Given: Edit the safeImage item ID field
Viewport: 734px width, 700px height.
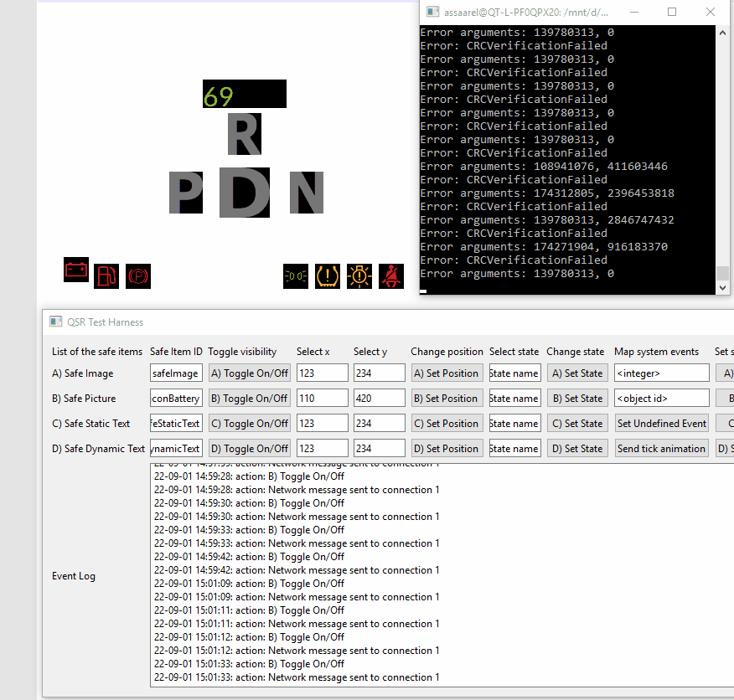Looking at the screenshot, I should pos(176,373).
